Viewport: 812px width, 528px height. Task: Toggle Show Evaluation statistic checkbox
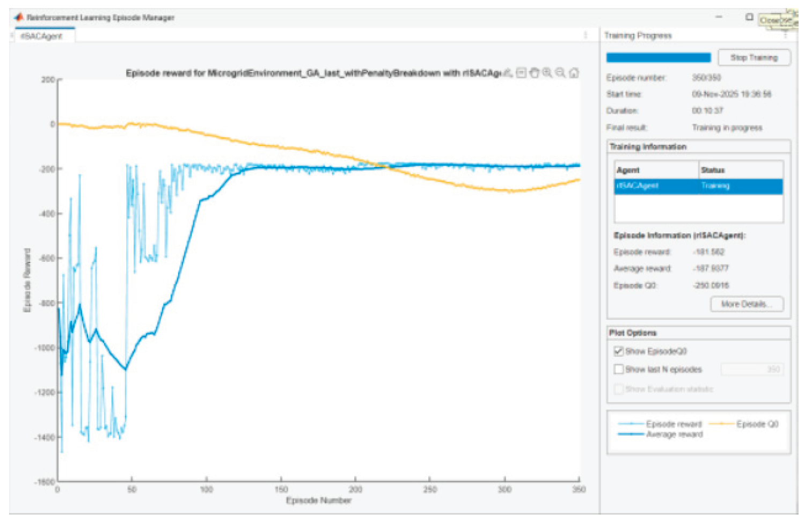tap(619, 389)
